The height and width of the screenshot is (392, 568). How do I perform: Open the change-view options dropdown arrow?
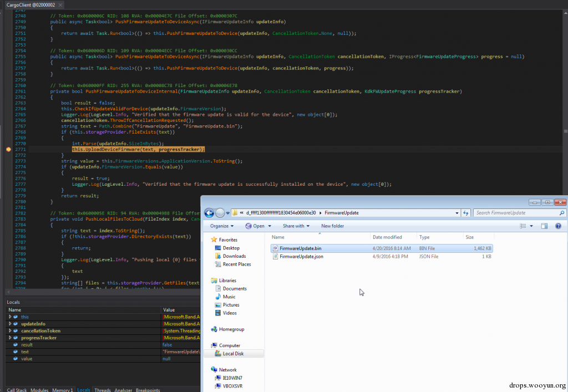pos(532,226)
